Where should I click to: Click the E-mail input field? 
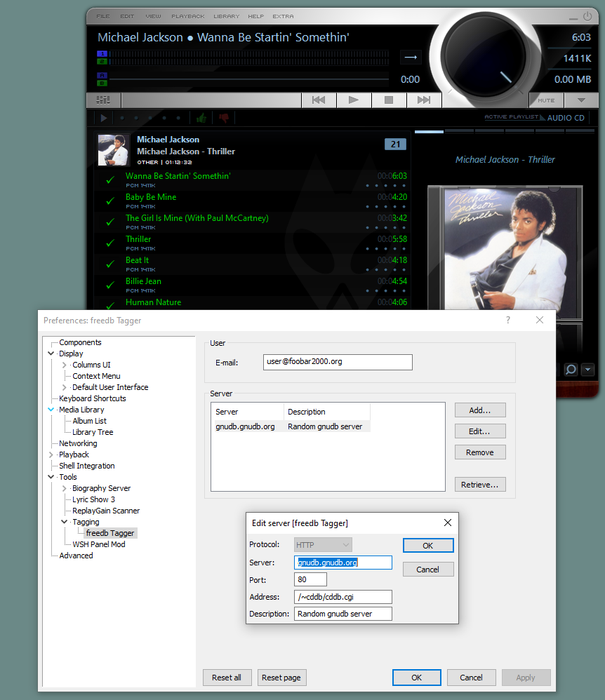coord(338,362)
